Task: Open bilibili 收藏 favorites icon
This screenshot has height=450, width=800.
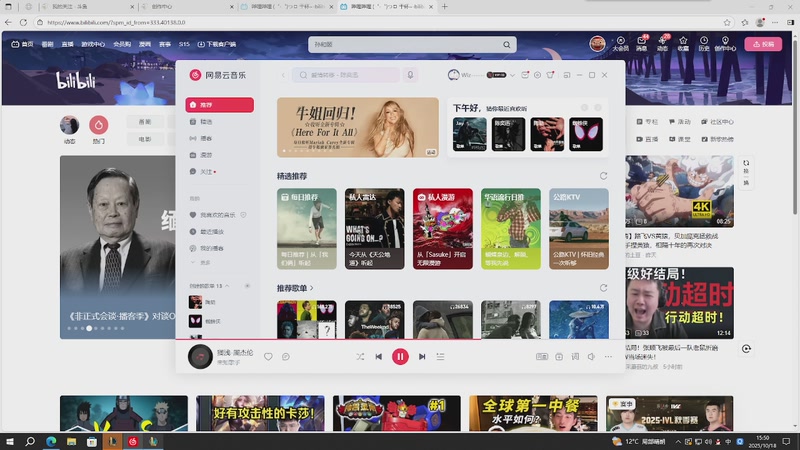Action: pyautogui.click(x=683, y=44)
